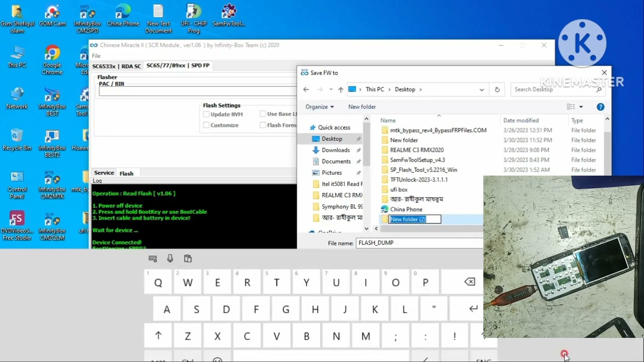This screenshot has height=362, width=644.
Task: Open the Recycle Bin
Action: [x=17, y=140]
